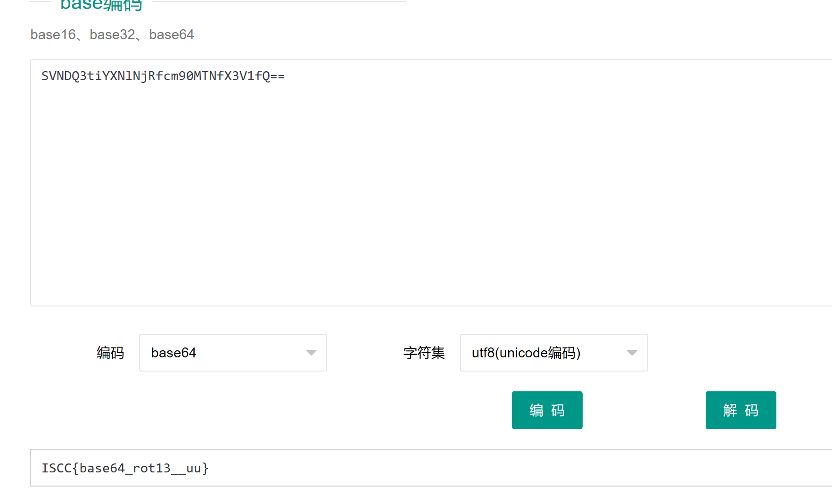Click the arrow on the charset dropdown
The width and height of the screenshot is (832, 504).
(x=632, y=353)
